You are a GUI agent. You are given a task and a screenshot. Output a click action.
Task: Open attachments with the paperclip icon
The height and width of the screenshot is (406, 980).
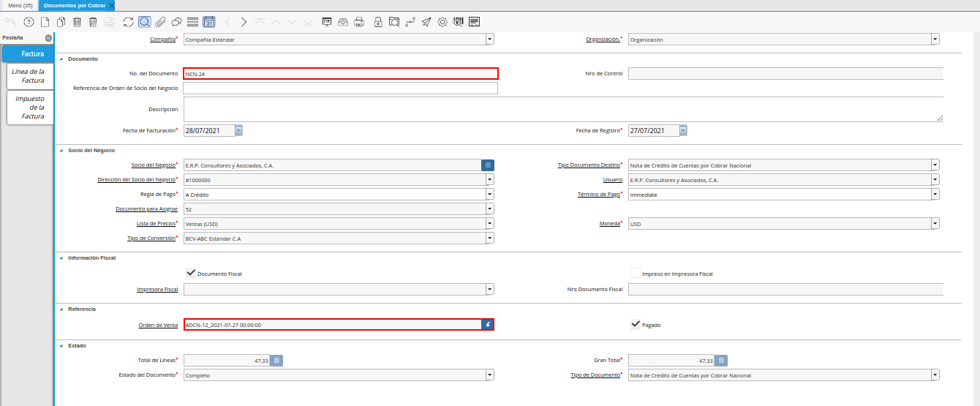pos(160,22)
